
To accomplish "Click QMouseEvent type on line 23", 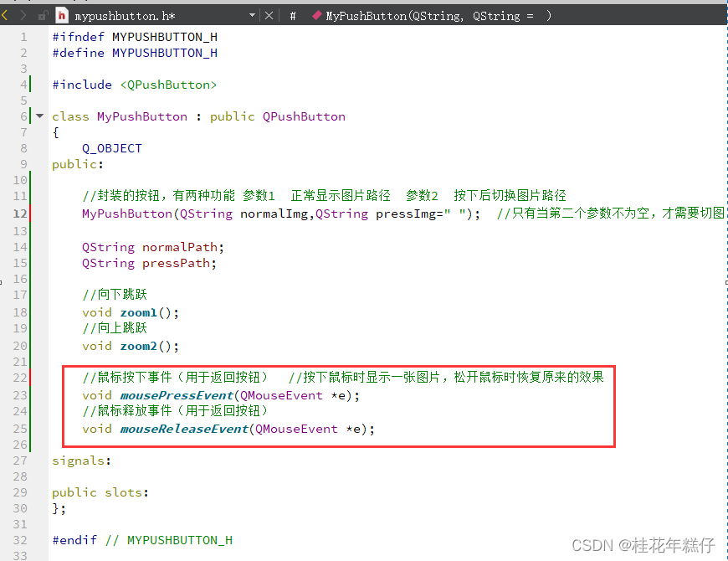I will coord(281,396).
